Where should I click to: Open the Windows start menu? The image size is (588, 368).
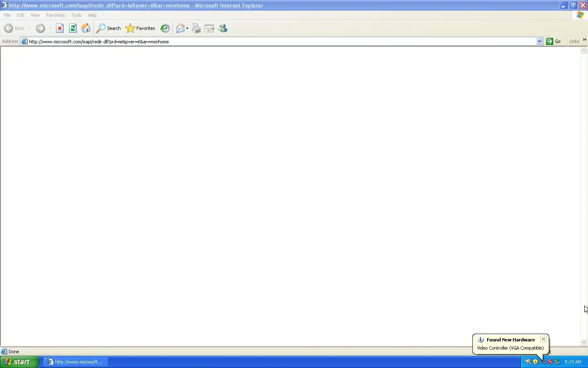click(20, 362)
